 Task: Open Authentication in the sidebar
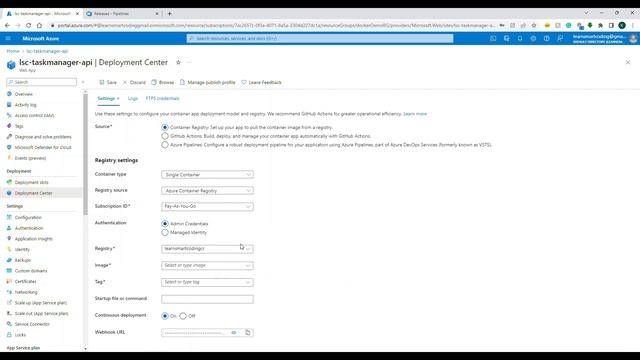(x=29, y=228)
